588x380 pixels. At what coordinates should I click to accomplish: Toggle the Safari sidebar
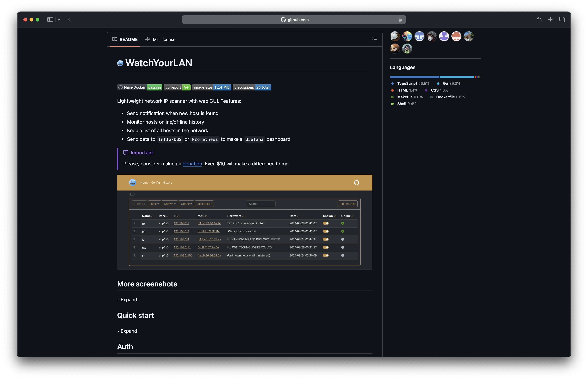[50, 20]
